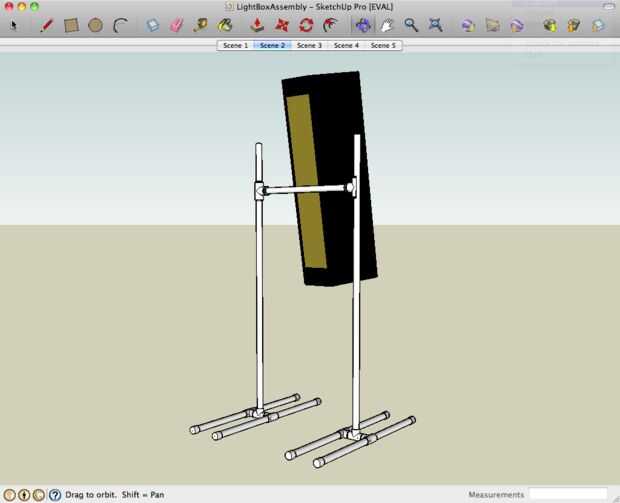Select the Move tool
Image resolution: width=620 pixels, height=503 pixels.
click(282, 25)
